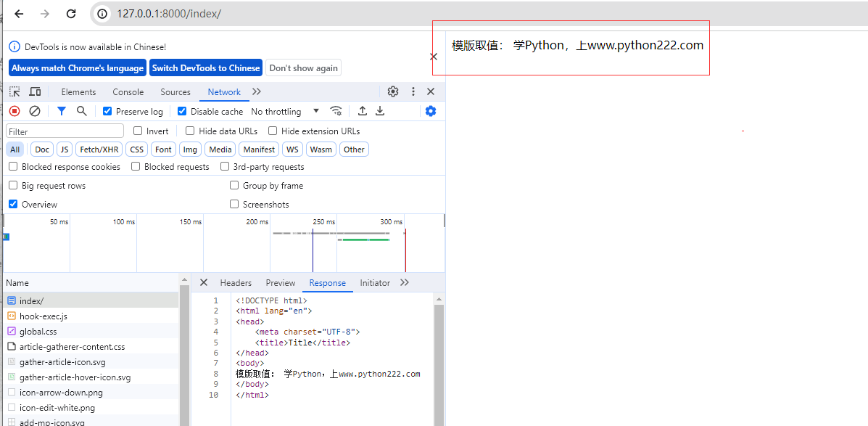
Task: Enable Screenshots checkbox
Action: tap(234, 205)
